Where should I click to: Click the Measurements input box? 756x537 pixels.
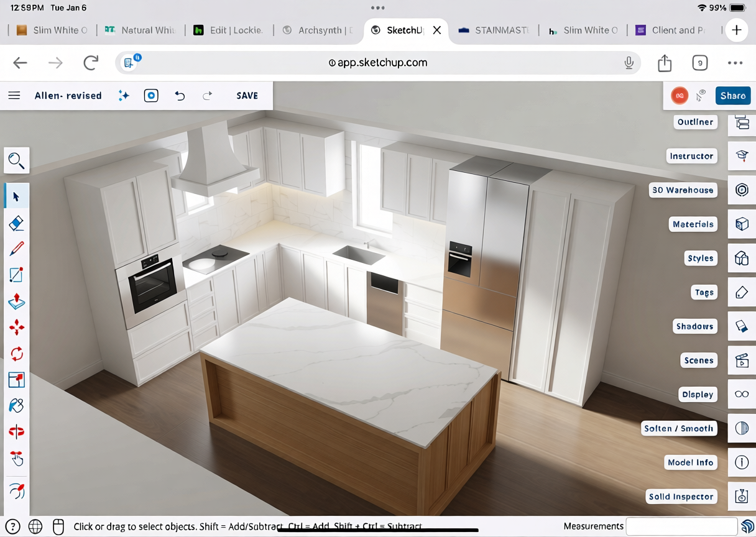coord(681,526)
